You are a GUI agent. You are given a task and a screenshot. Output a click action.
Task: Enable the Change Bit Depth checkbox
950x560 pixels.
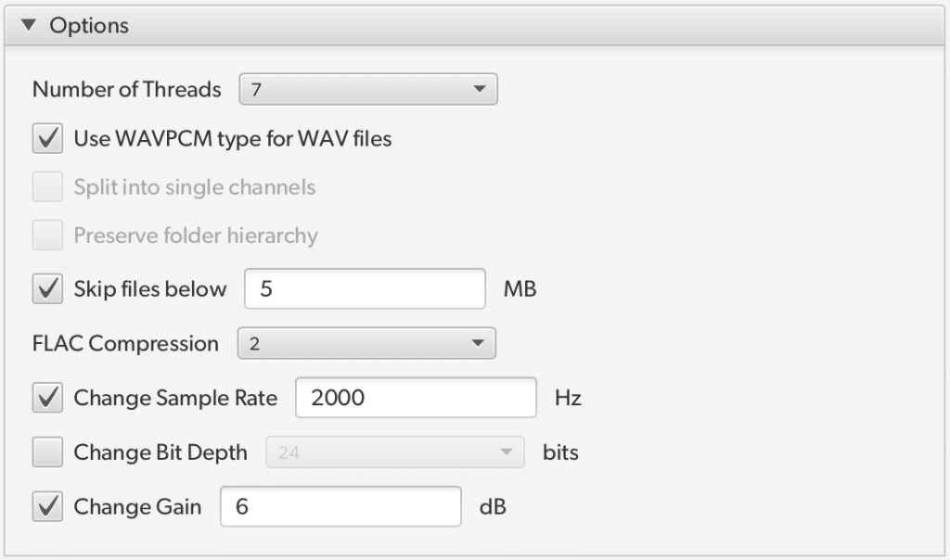(x=47, y=452)
